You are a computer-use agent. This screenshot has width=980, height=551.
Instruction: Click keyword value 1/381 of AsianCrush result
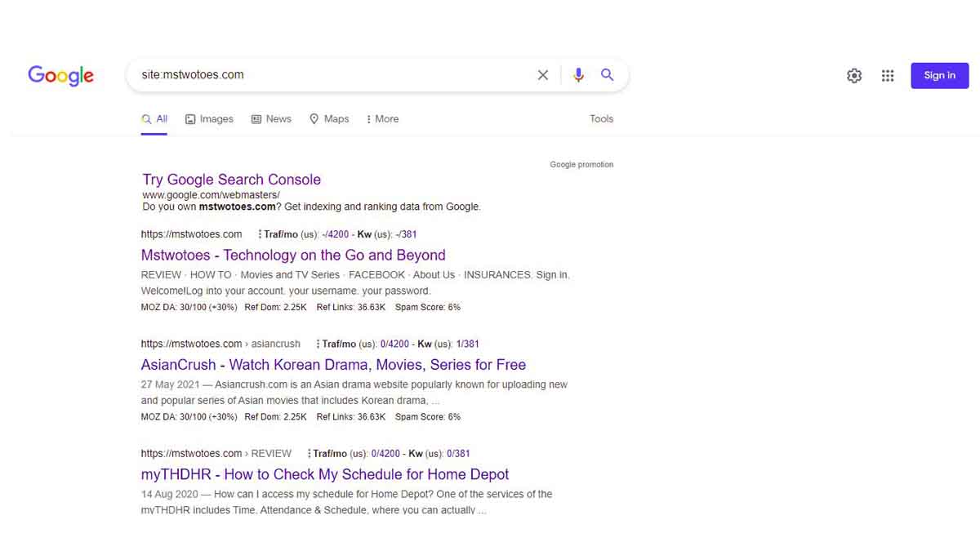coord(467,344)
